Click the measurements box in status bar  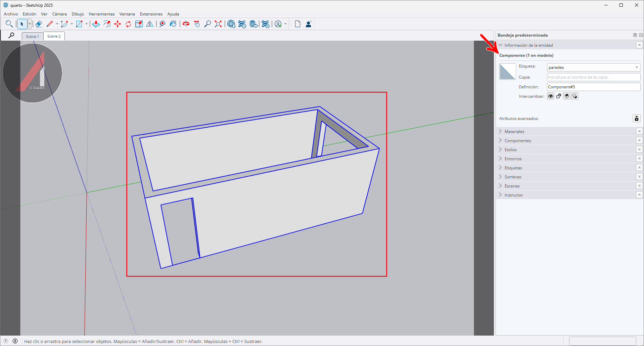(602, 341)
